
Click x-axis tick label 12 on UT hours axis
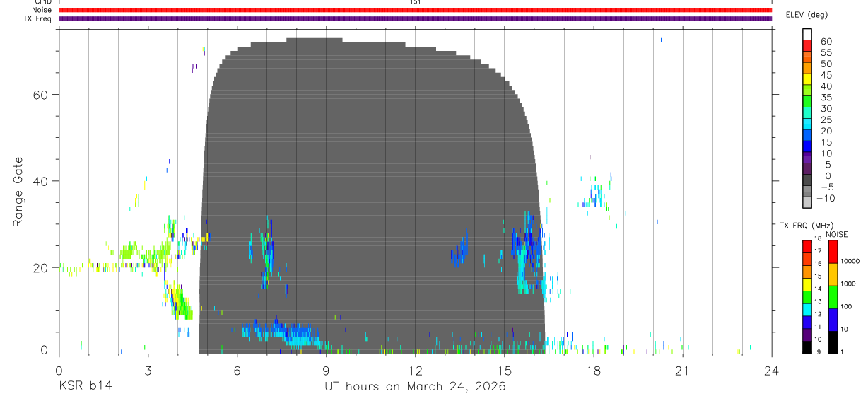click(x=415, y=371)
